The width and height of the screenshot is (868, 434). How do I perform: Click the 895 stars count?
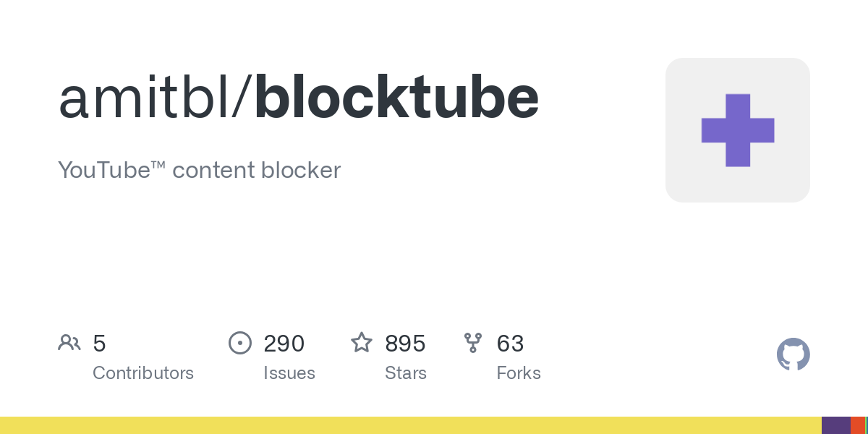[x=405, y=344]
